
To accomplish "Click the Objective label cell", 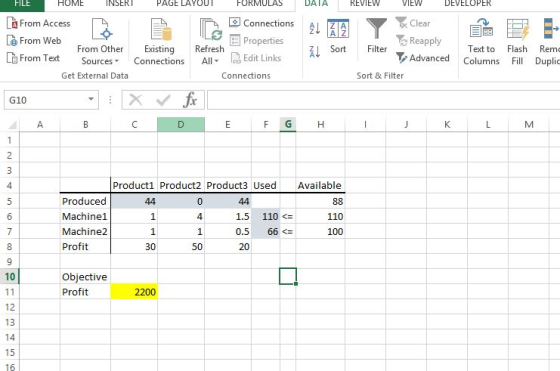I will [85, 277].
